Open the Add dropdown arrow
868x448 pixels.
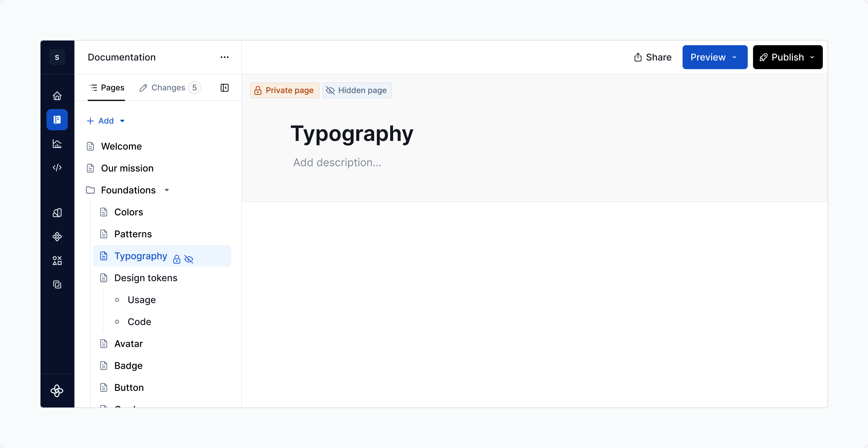122,121
